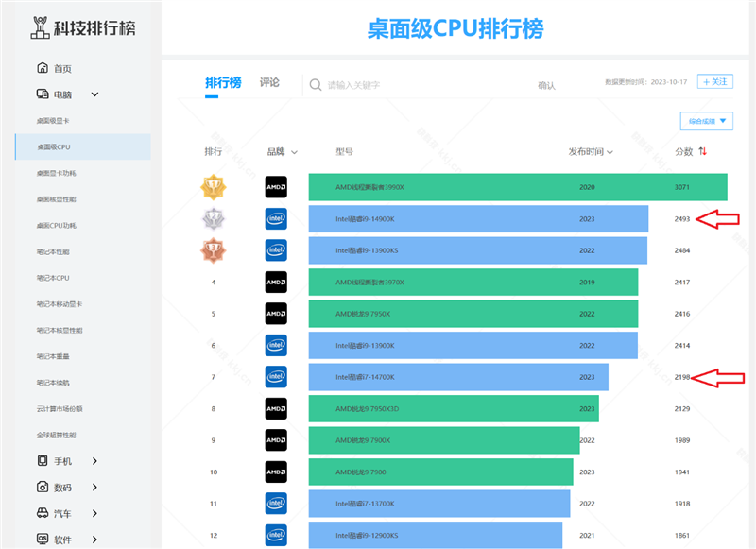Click AMD logo in the 7900X row
Viewport: 756px width, 549px height.
click(x=276, y=440)
